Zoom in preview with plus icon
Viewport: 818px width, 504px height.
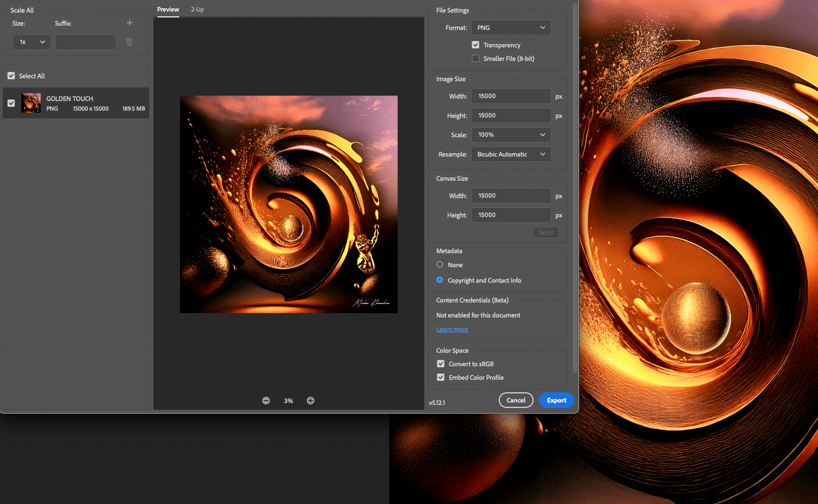coord(310,400)
